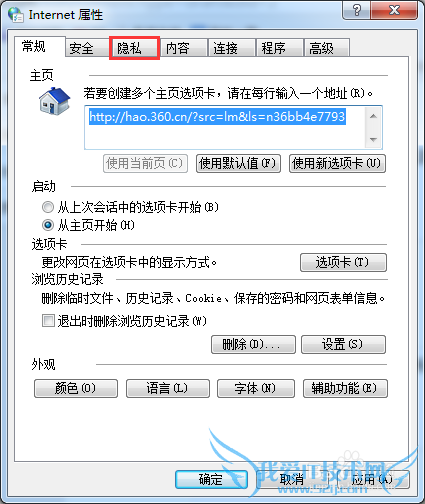Click into the homepage URL field
The width and height of the screenshot is (425, 504).
225,128
